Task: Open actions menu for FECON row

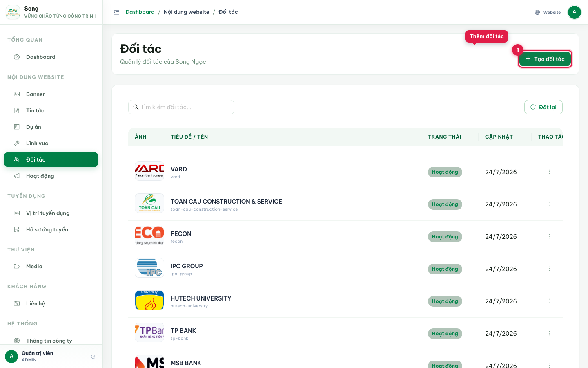Action: (550, 236)
